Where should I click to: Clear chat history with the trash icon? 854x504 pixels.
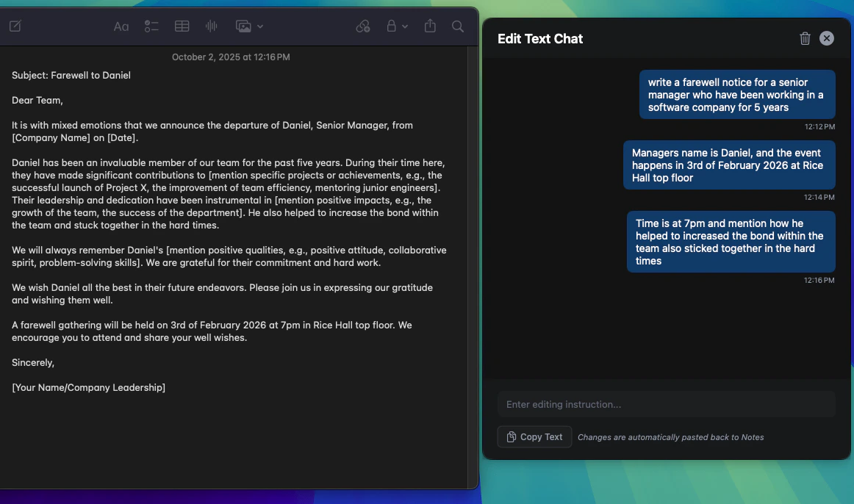pyautogui.click(x=805, y=38)
